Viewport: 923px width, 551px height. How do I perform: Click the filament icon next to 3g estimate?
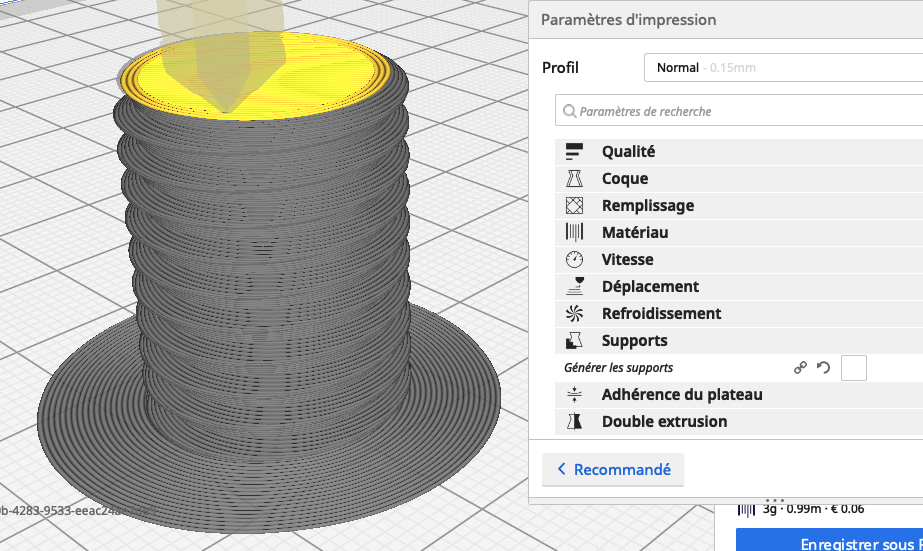pyautogui.click(x=746, y=509)
